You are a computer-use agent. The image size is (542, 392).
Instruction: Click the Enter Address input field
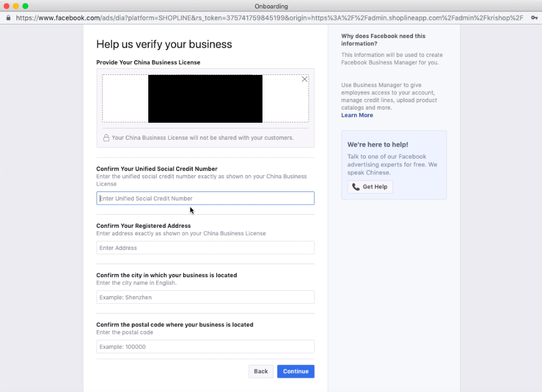(x=205, y=248)
